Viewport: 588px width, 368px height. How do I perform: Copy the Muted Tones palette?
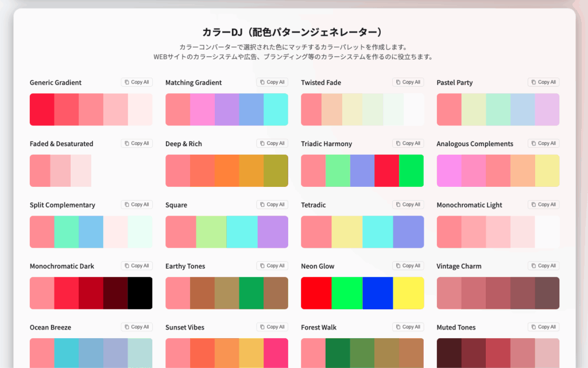click(543, 327)
